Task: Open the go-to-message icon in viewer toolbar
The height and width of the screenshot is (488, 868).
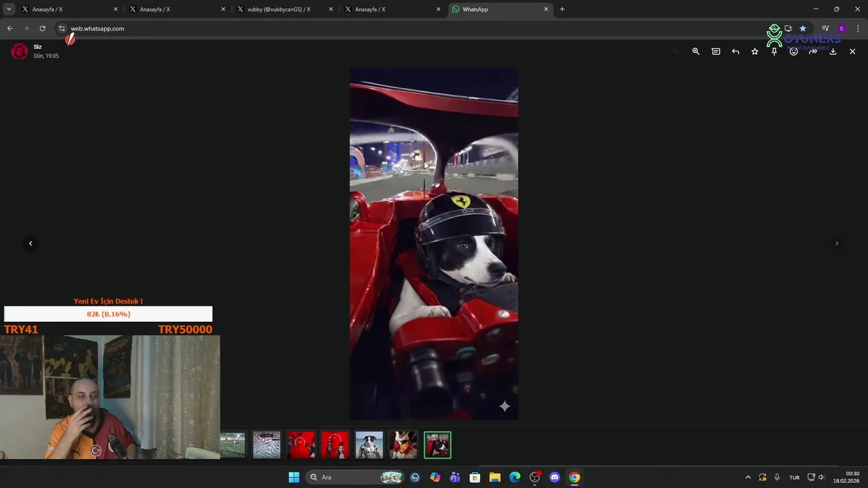Action: [715, 52]
